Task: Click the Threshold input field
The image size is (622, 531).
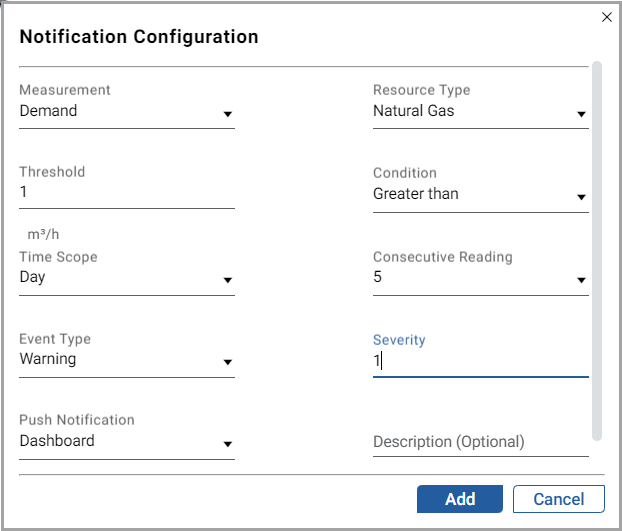Action: [x=127, y=192]
